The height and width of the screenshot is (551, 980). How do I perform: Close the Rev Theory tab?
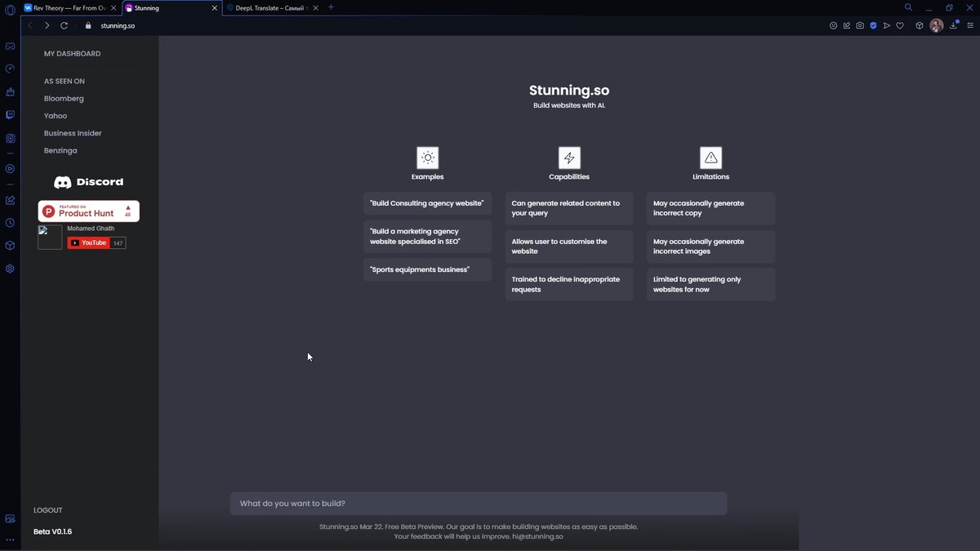[x=114, y=7]
